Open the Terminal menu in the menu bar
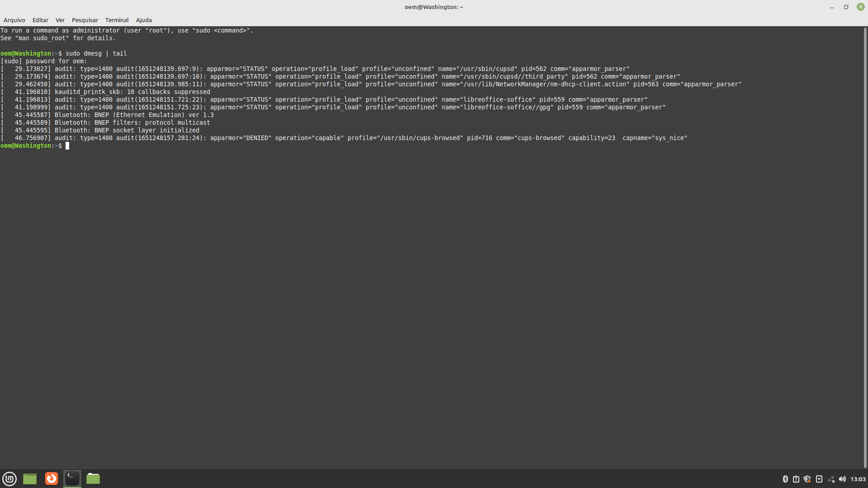 [117, 20]
